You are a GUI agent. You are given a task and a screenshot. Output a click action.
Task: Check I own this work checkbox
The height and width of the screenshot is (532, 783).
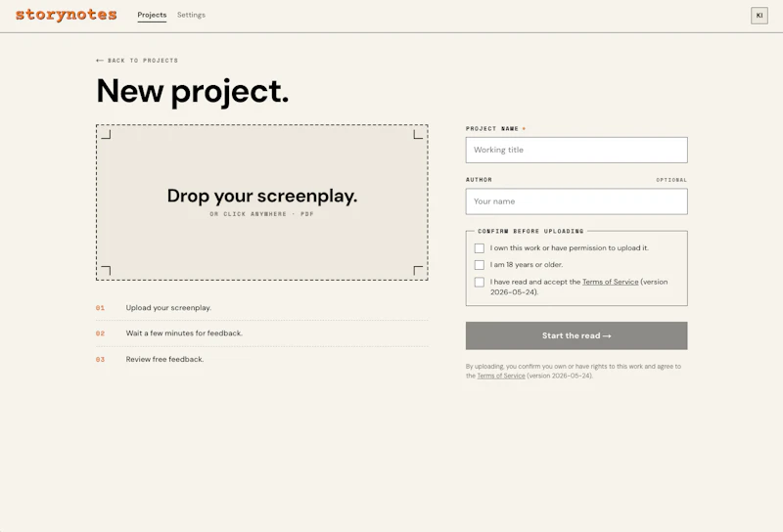click(x=480, y=248)
